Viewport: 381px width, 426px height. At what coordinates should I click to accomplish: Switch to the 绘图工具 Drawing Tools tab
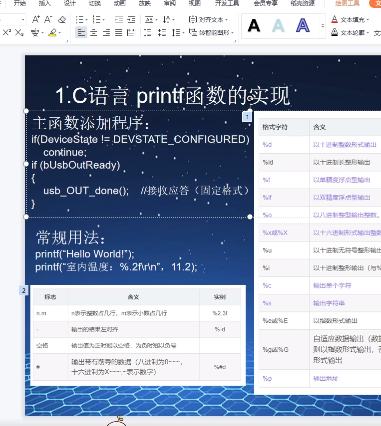(x=347, y=3)
